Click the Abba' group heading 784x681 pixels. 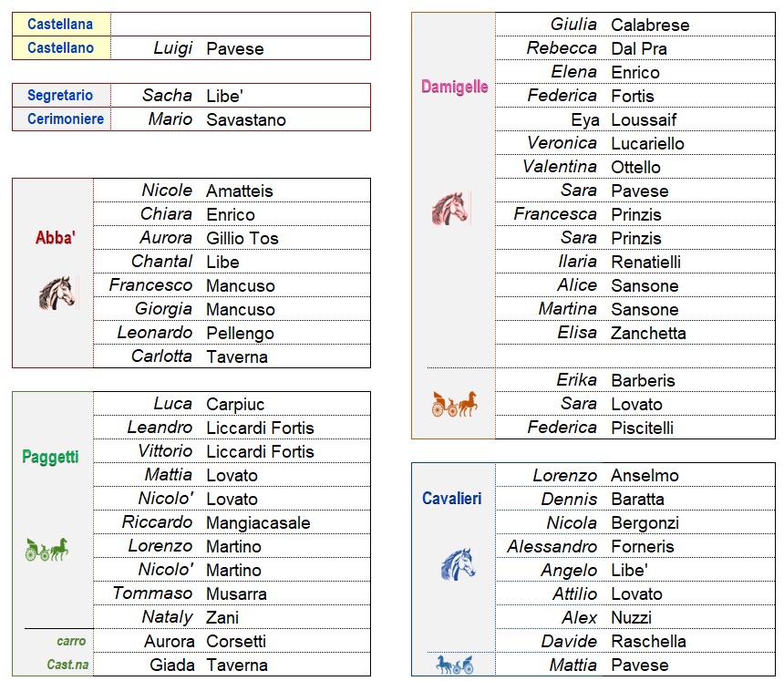coord(56,238)
